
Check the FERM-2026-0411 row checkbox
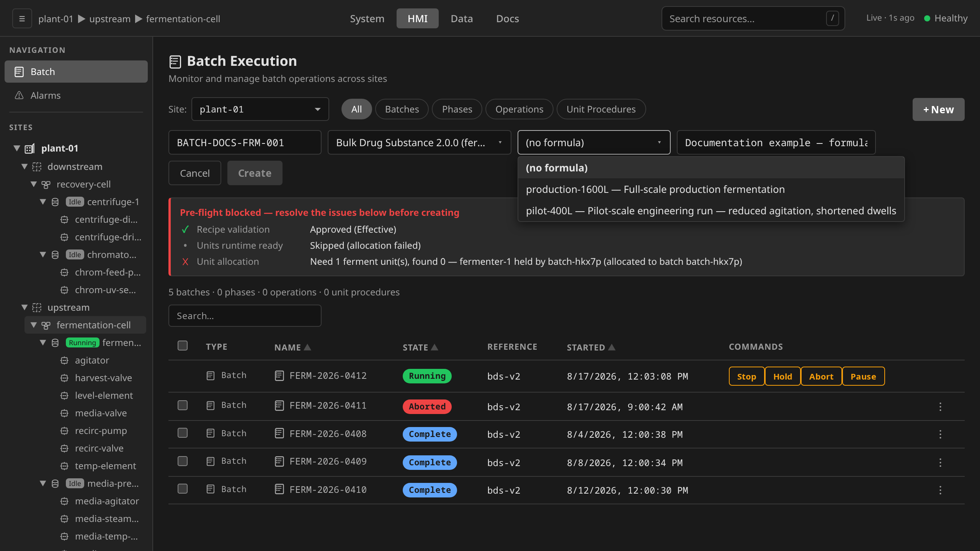183,405
